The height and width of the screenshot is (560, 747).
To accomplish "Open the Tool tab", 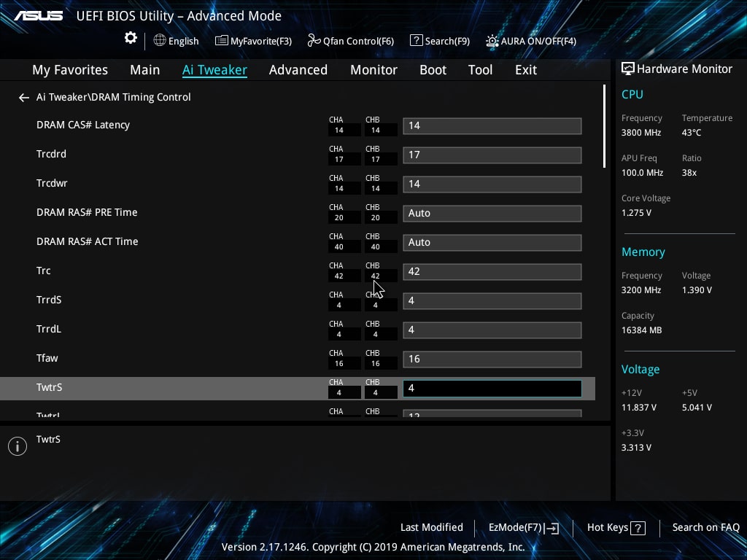I will pyautogui.click(x=480, y=70).
